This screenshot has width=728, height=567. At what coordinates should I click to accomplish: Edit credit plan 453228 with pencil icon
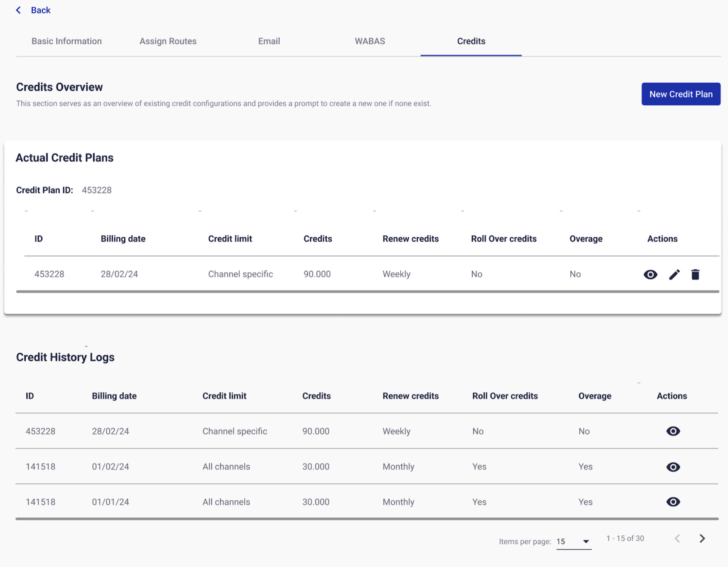tap(674, 274)
